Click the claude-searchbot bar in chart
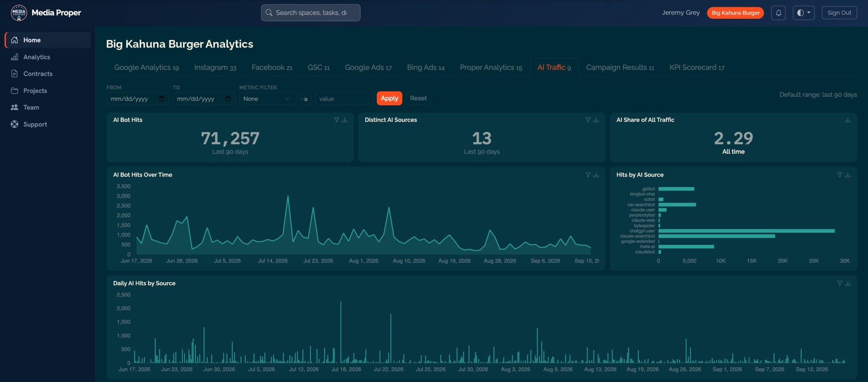This screenshot has width=868, height=382. 717,236
